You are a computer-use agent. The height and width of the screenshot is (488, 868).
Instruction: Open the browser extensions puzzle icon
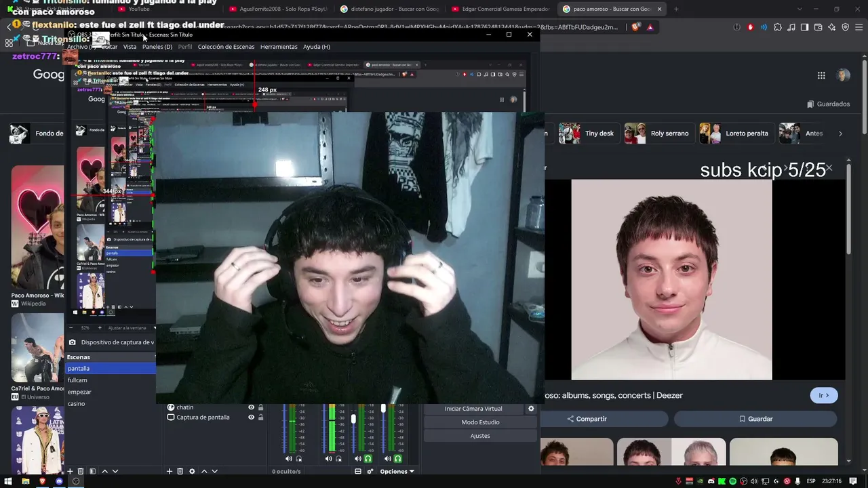pyautogui.click(x=778, y=27)
